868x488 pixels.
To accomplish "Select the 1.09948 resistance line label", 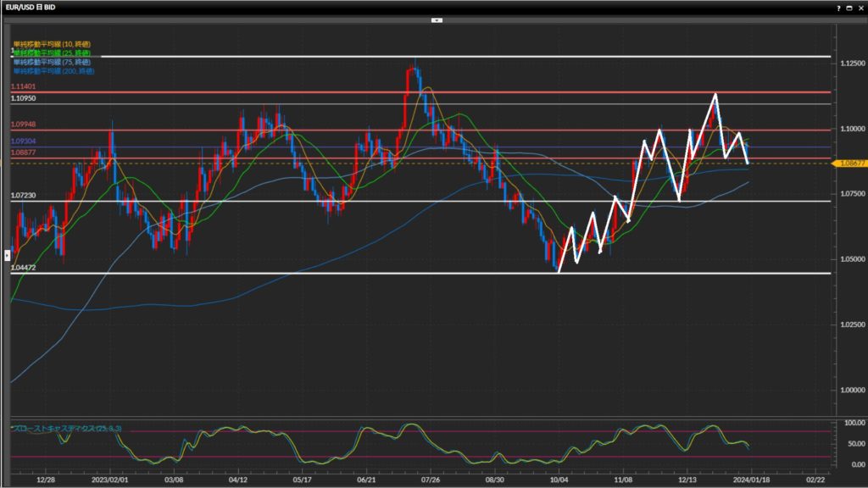I will pos(23,125).
